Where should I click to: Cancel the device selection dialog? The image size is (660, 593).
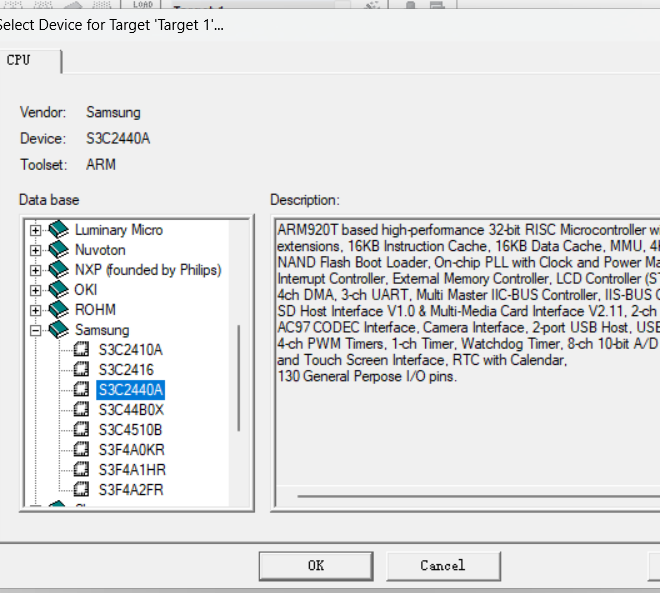(443, 566)
